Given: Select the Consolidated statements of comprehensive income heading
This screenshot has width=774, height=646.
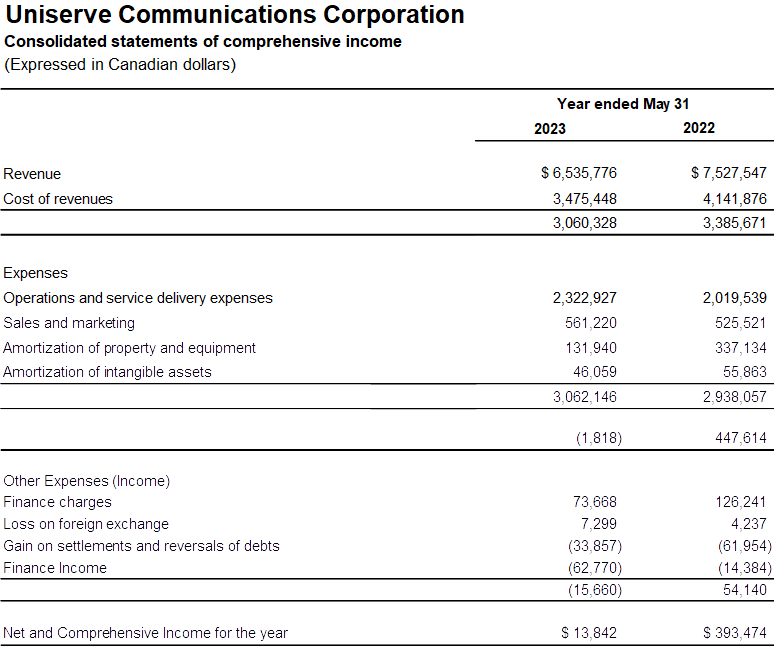Looking at the screenshot, I should [x=203, y=42].
